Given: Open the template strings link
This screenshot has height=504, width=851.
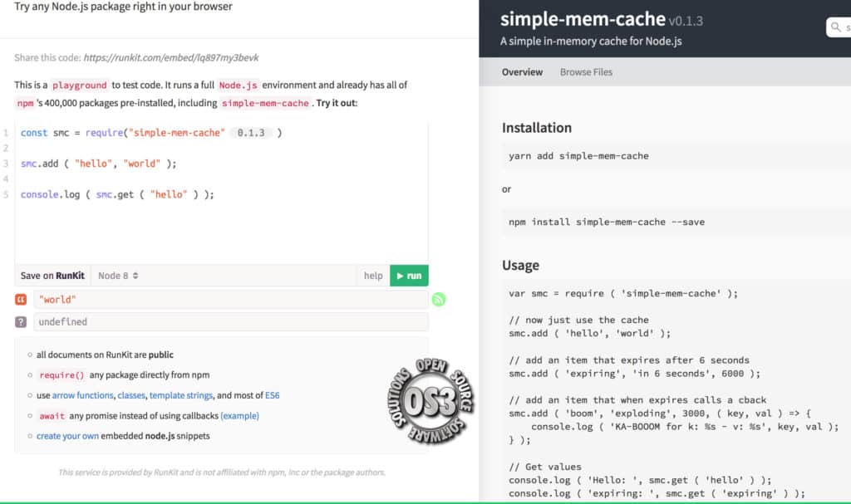Looking at the screenshot, I should click(x=180, y=395).
